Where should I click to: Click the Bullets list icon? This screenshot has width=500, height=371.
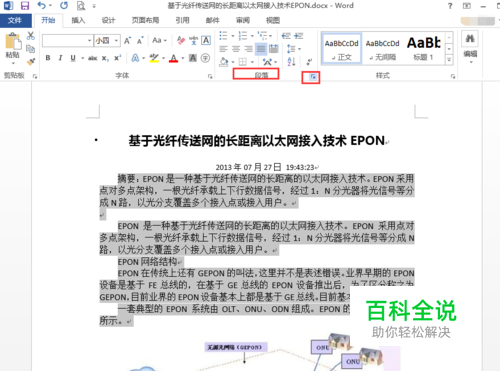click(x=223, y=36)
